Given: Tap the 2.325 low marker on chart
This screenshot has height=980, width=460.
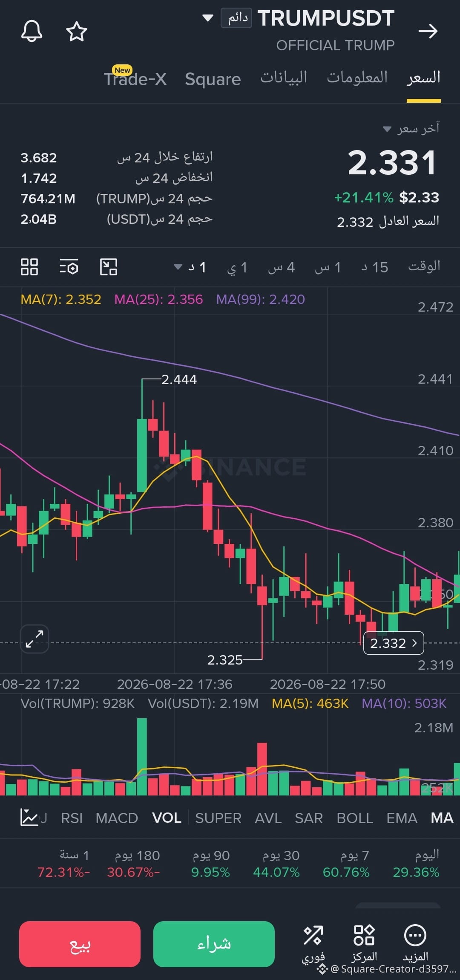Looking at the screenshot, I should coord(225,660).
